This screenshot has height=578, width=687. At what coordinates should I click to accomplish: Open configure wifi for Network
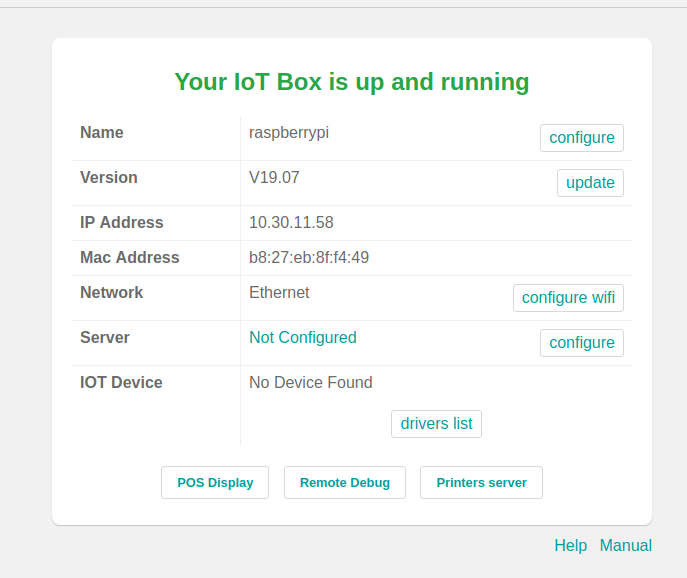(568, 298)
